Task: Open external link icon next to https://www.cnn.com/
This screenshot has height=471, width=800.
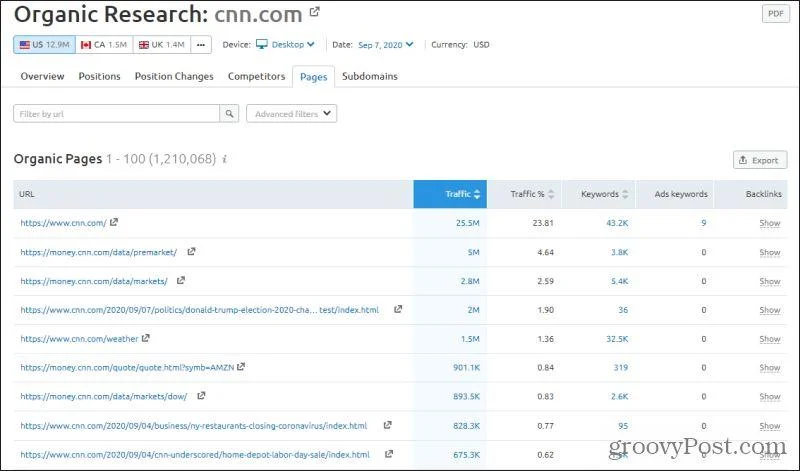Action: click(x=114, y=222)
